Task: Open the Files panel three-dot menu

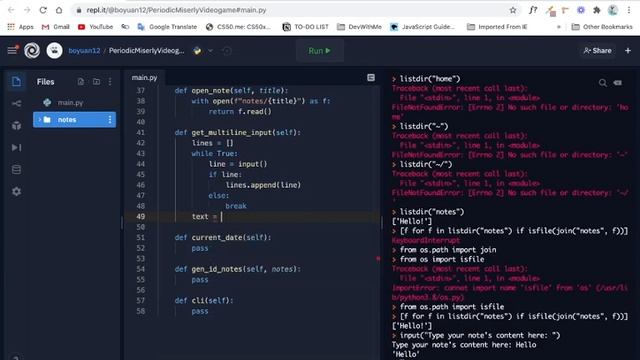Action: tap(110, 82)
